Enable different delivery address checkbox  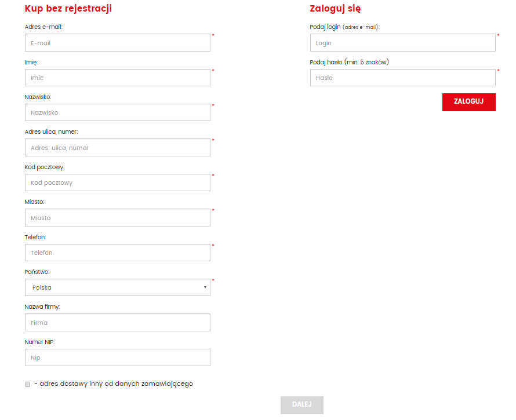click(x=27, y=384)
